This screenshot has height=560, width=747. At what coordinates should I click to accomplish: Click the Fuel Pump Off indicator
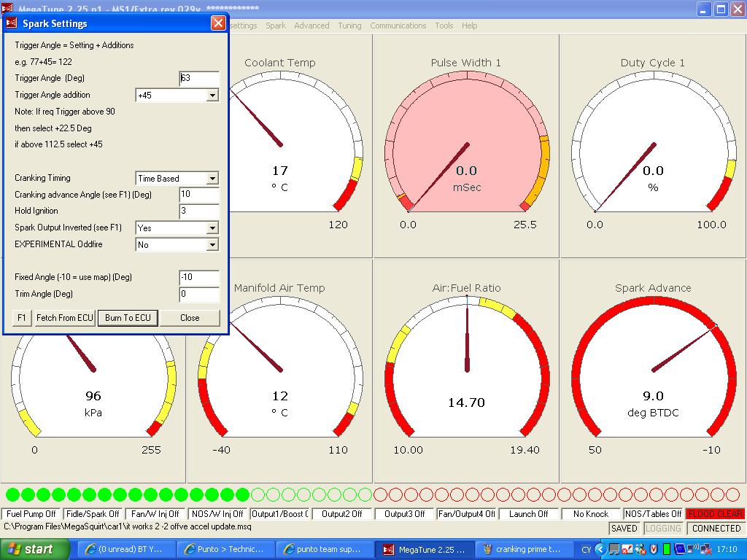point(31,514)
